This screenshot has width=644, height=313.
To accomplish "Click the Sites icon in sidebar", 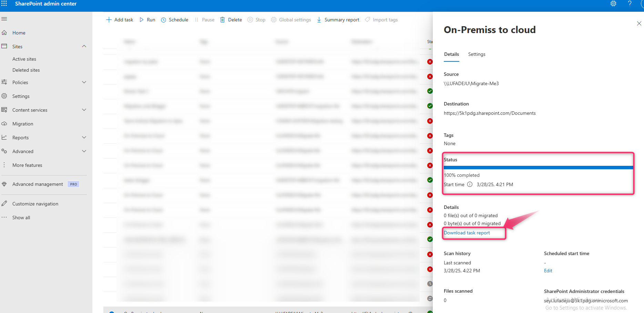I will [x=4, y=46].
